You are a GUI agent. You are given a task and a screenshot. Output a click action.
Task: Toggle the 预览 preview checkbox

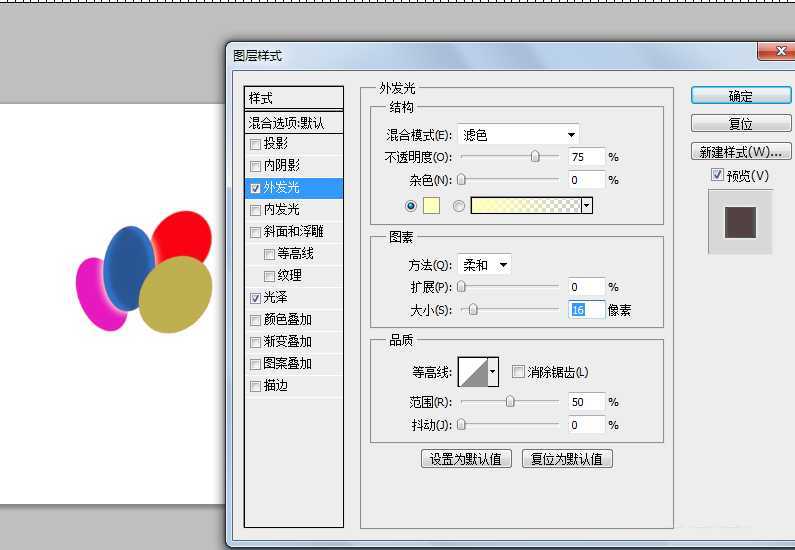pos(717,175)
